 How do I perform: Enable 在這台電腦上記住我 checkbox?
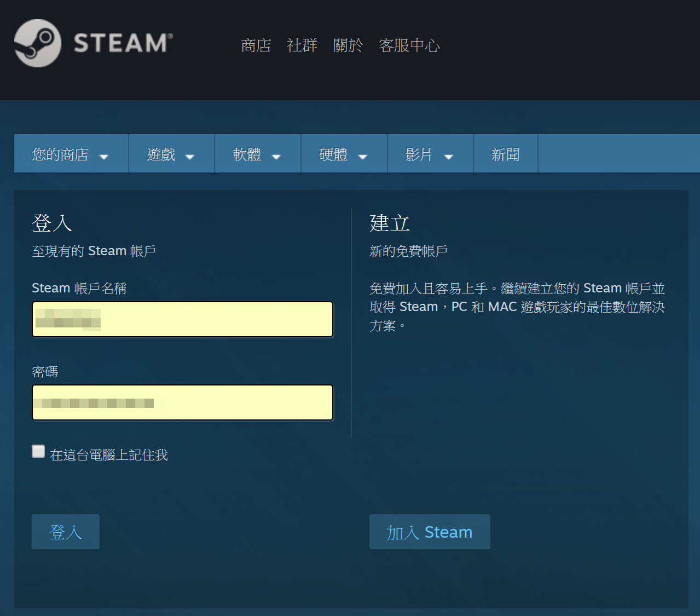click(38, 451)
